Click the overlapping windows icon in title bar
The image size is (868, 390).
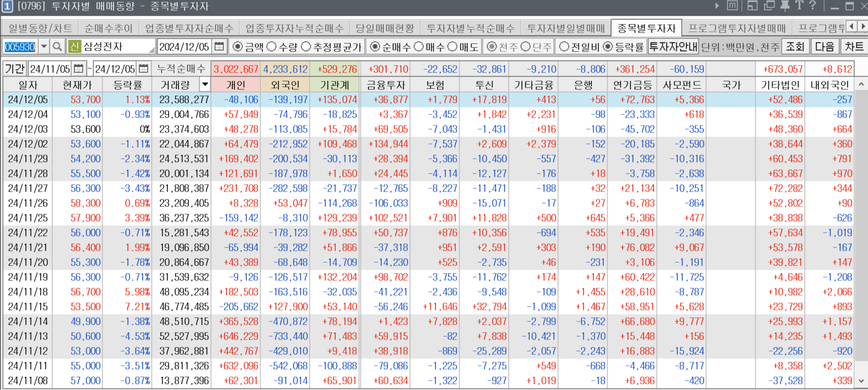[x=769, y=6]
